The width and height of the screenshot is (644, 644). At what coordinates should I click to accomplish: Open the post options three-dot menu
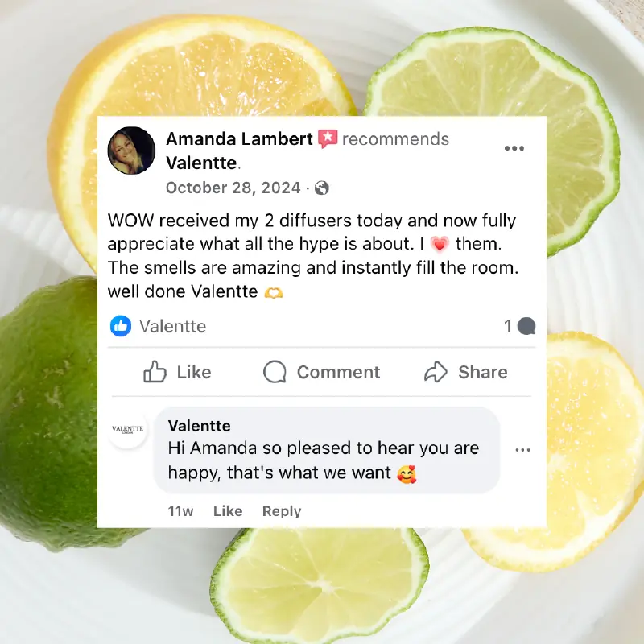click(514, 148)
